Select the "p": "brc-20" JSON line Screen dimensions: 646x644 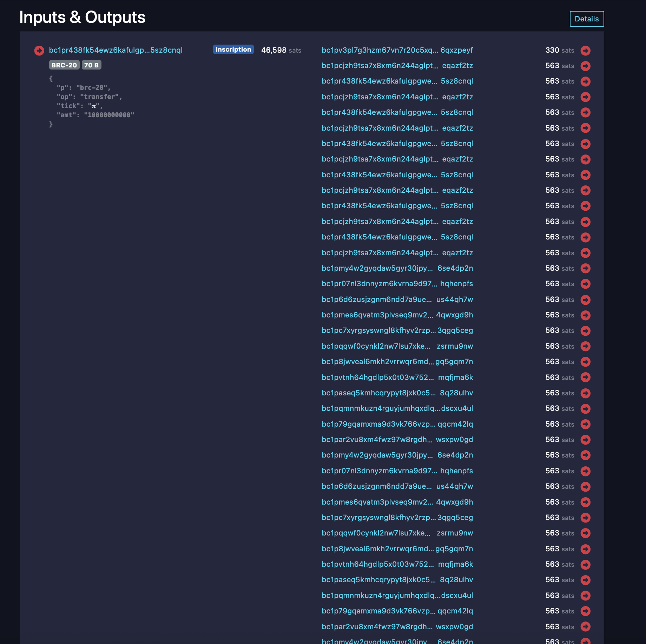point(84,87)
